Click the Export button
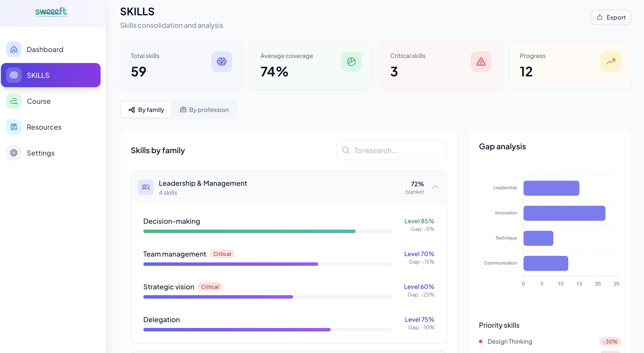This screenshot has width=644, height=353. tap(611, 17)
